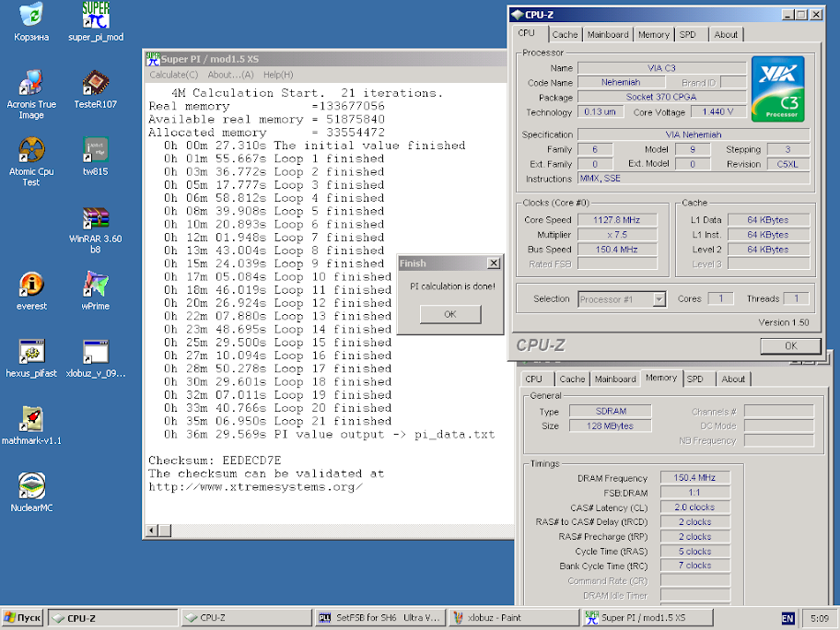
Task: Open wPrime desktop icon
Action: point(96,291)
